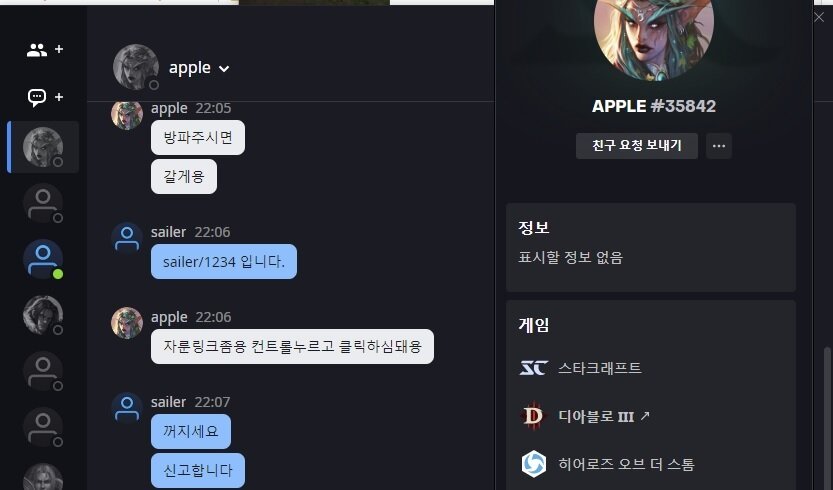Click the 친구 요청 보내기 button
The image size is (833, 490).
[636, 146]
